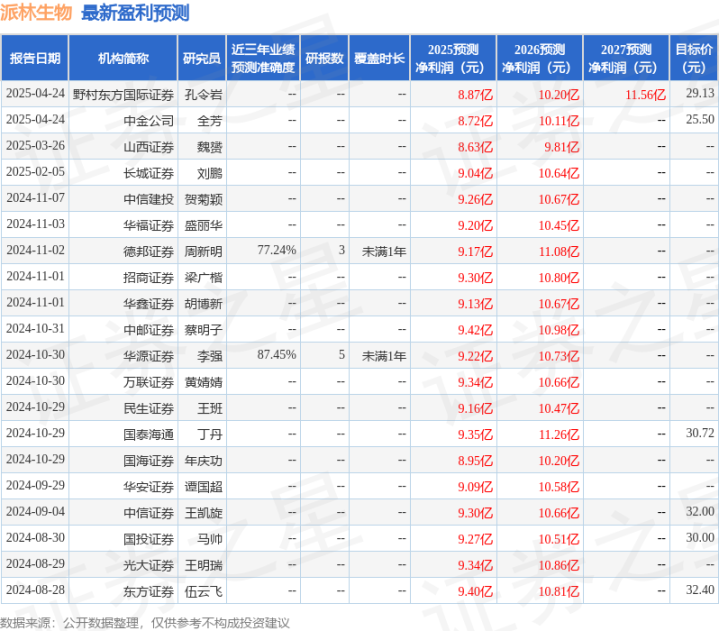The image size is (719, 631).
Task: Click target price 30.00
Action: coord(700,537)
